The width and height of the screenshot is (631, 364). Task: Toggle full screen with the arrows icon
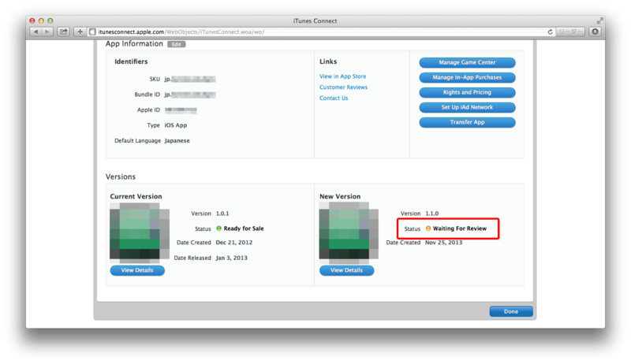(599, 20)
